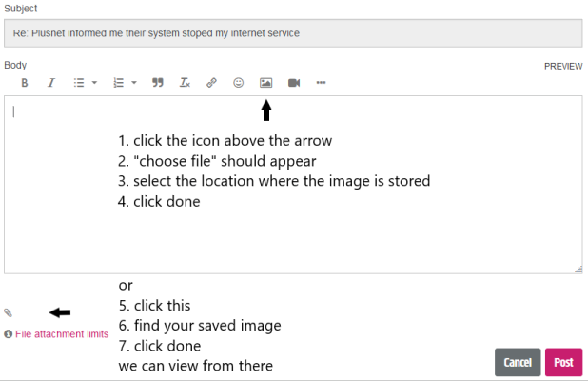Toggle bold formatting in the body toolbar

coord(25,83)
